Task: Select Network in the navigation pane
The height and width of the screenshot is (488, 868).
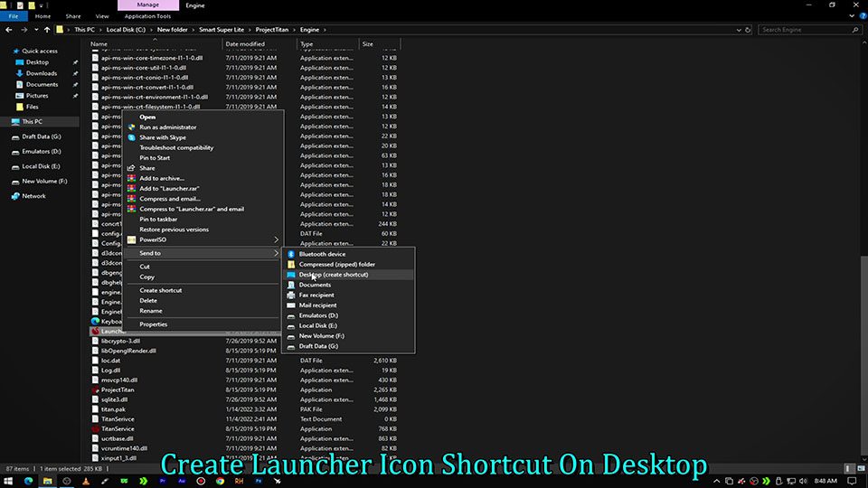Action: [x=33, y=196]
